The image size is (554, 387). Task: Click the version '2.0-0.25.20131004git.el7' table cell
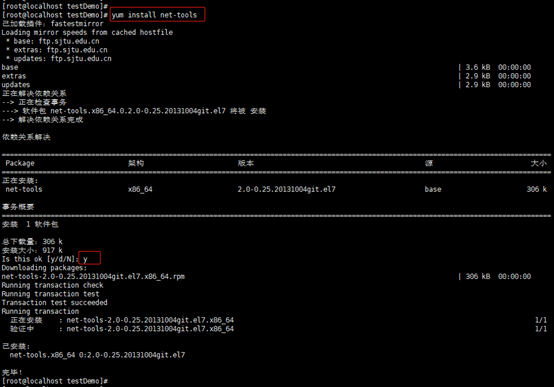click(287, 189)
